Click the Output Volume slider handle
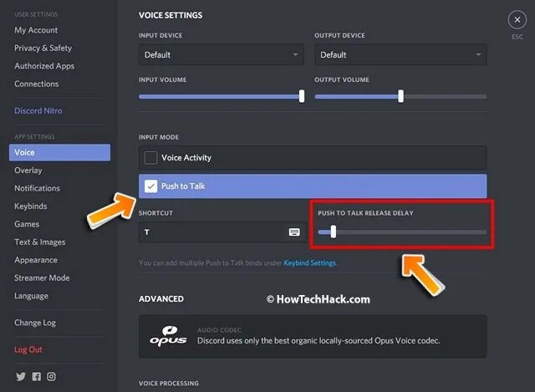 pos(401,96)
